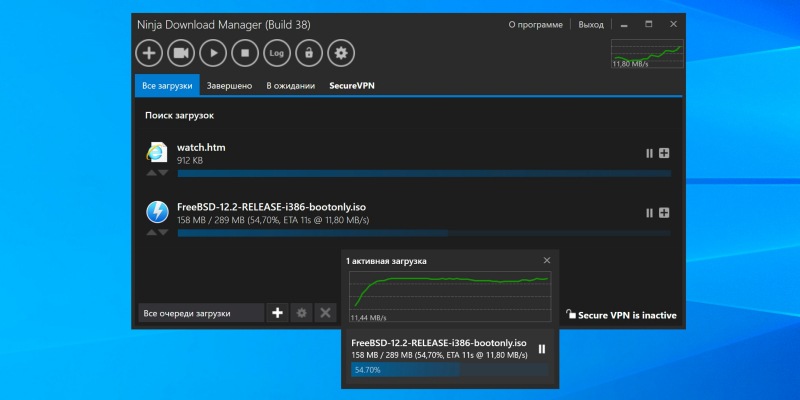Add a new download with plus icon
800x400 pixels.
tap(149, 53)
